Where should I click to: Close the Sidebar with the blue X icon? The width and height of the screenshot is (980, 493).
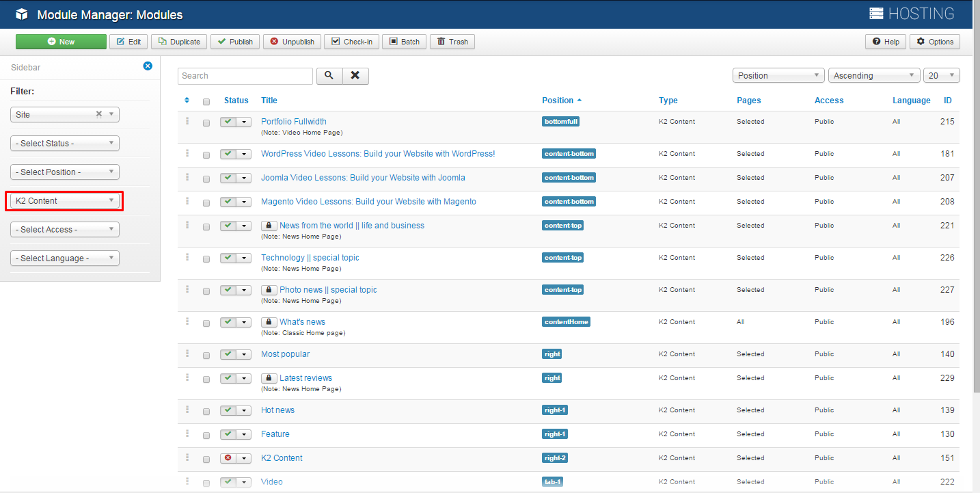tap(148, 66)
